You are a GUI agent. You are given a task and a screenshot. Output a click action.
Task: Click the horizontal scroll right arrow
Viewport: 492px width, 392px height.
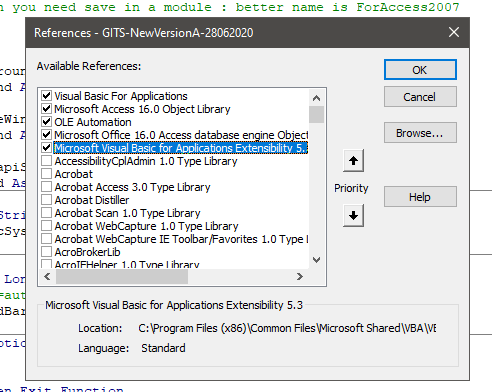pos(300,276)
